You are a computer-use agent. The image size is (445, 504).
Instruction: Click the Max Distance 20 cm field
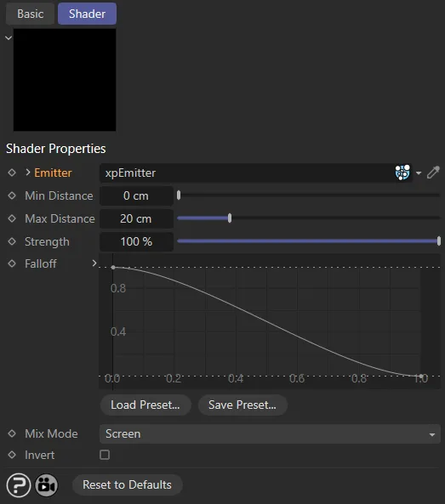coord(136,218)
